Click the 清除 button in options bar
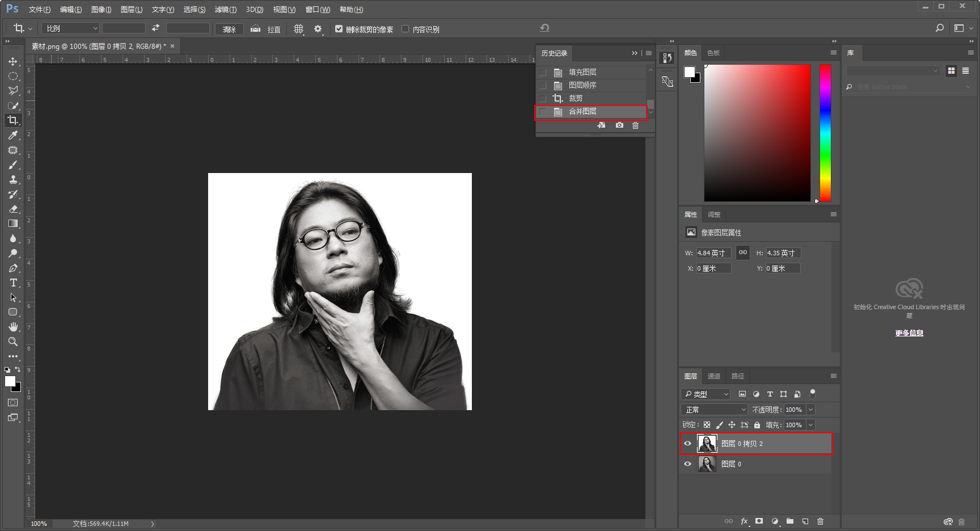The image size is (980, 531). [229, 29]
